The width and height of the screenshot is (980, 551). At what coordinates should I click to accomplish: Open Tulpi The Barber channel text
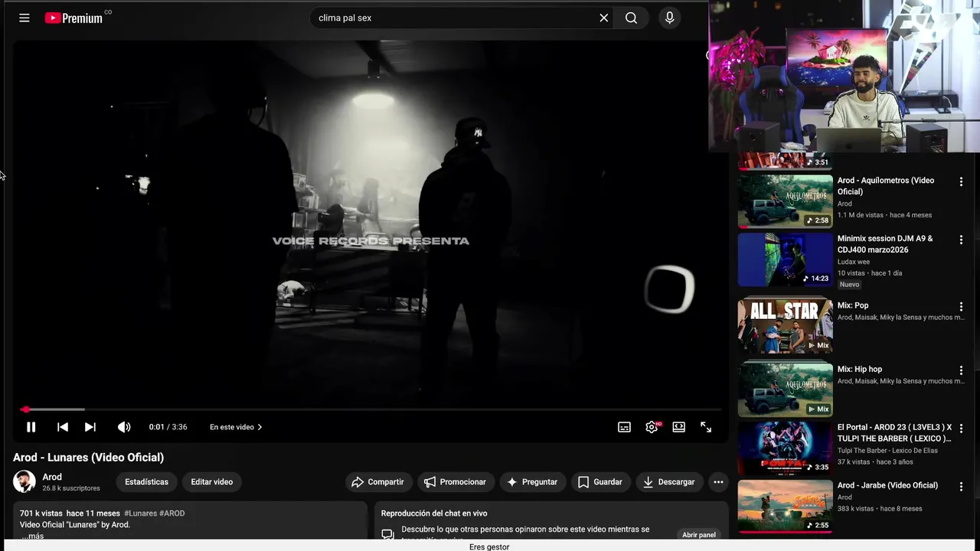coord(887,451)
